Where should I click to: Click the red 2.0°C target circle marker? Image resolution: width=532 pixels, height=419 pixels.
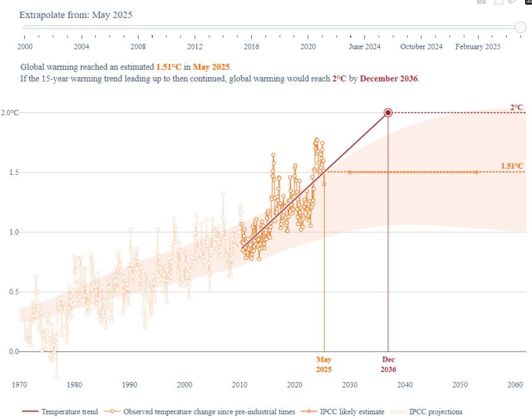[x=388, y=112]
